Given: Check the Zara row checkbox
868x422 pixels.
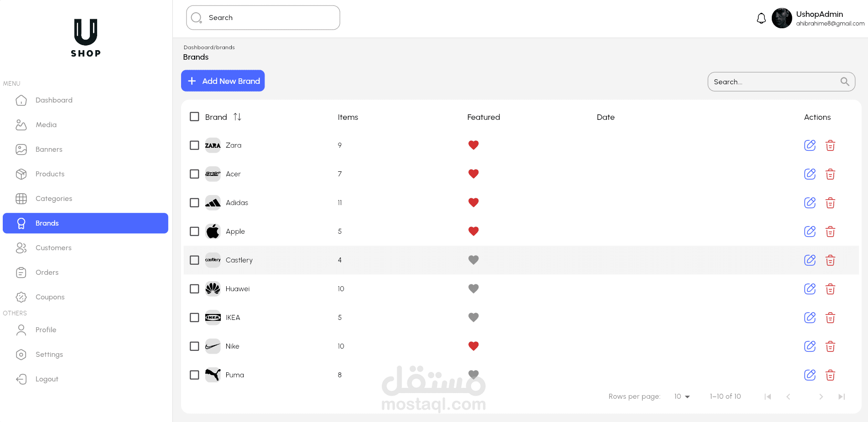Looking at the screenshot, I should click(x=194, y=145).
